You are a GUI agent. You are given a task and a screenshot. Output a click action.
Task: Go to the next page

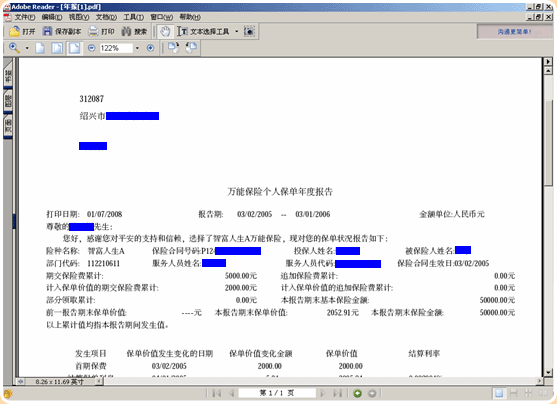pyautogui.click(x=323, y=393)
